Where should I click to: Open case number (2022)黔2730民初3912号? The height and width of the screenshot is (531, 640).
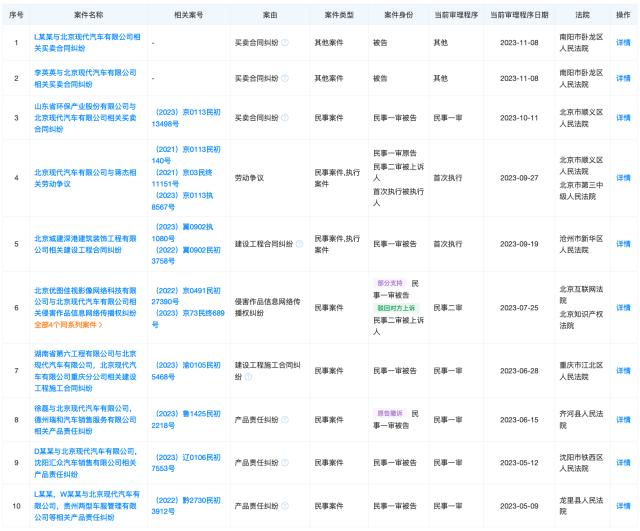[x=186, y=506]
